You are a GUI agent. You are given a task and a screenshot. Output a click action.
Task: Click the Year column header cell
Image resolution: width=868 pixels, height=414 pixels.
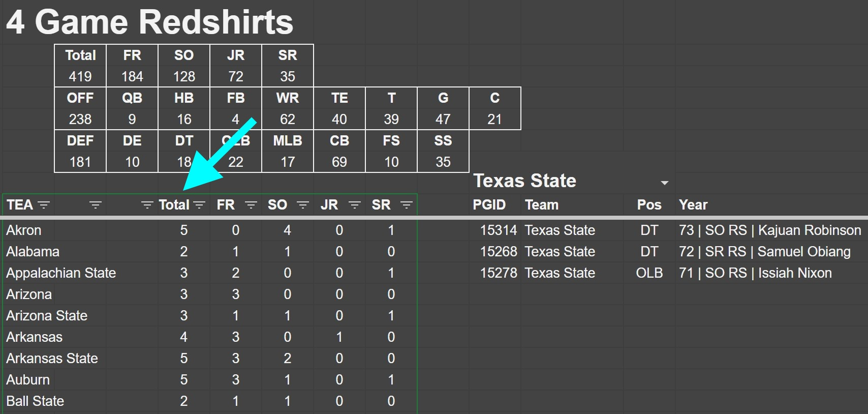[693, 205]
